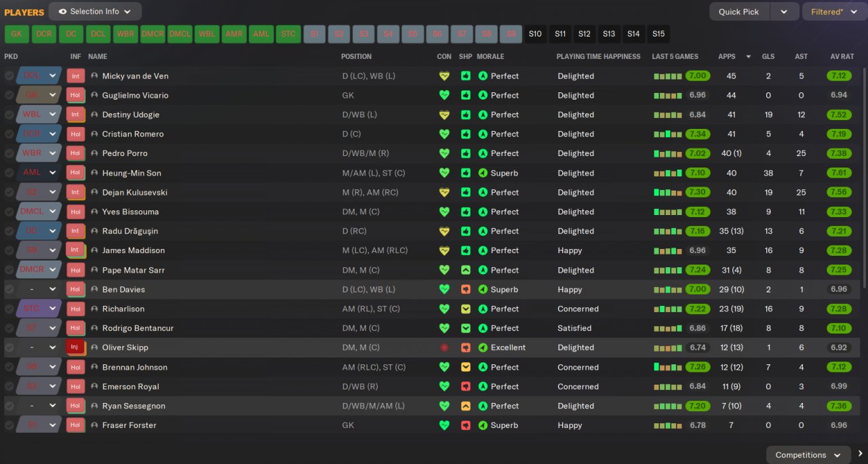The image size is (868, 464).
Task: Sort by the POSITION column header
Action: point(357,56)
